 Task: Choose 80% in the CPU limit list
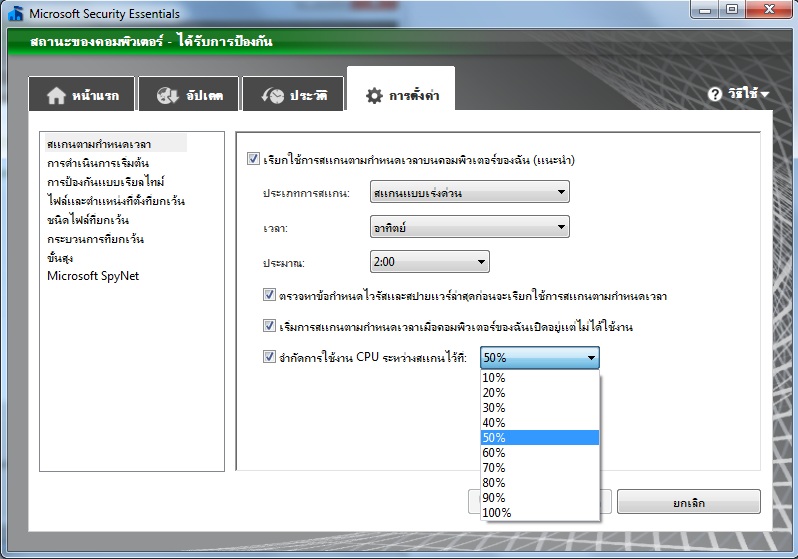pos(540,483)
